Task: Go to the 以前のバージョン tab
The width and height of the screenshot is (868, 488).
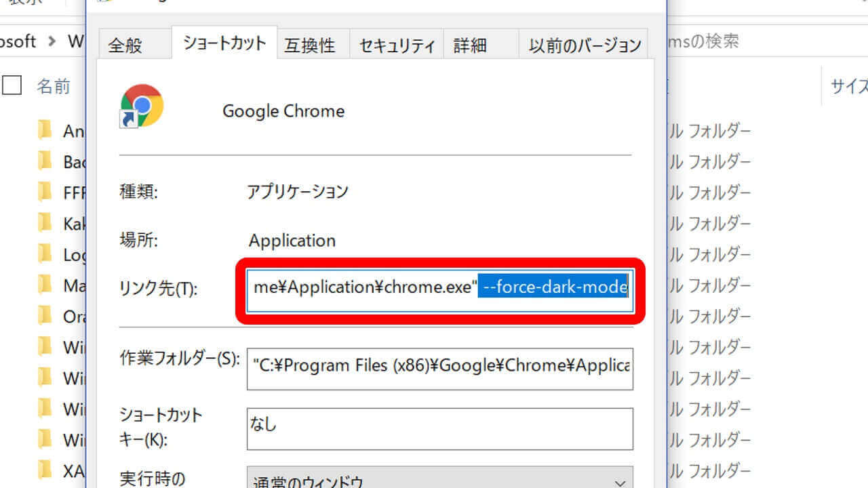Action: [x=585, y=45]
